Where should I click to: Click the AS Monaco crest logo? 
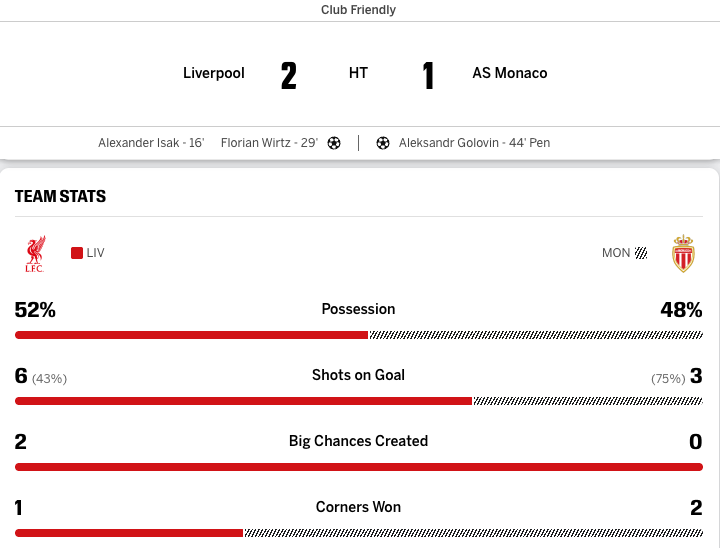683,254
